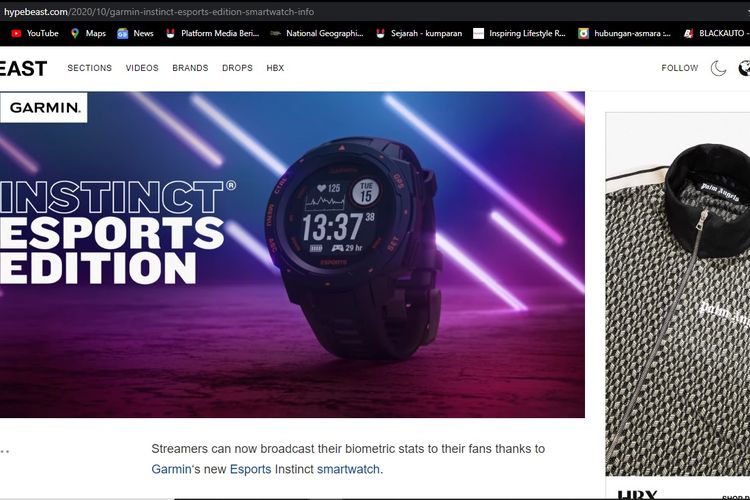Expand the BRANDS menu
Viewport: 750px width, 500px height.
(x=190, y=68)
